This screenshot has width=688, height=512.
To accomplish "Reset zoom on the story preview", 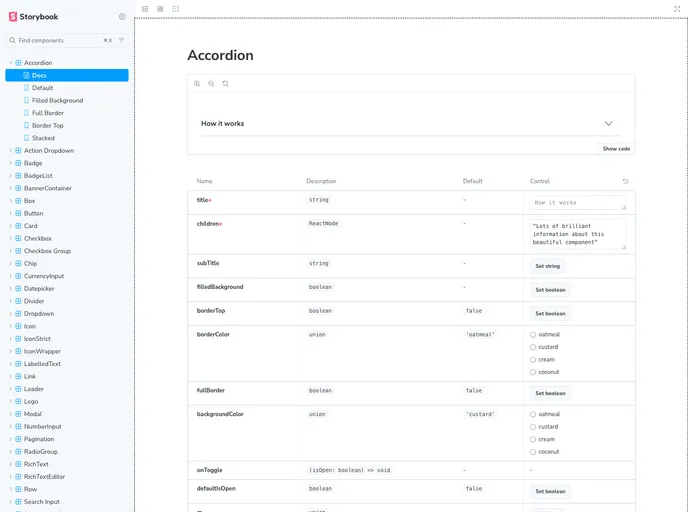I will [226, 84].
